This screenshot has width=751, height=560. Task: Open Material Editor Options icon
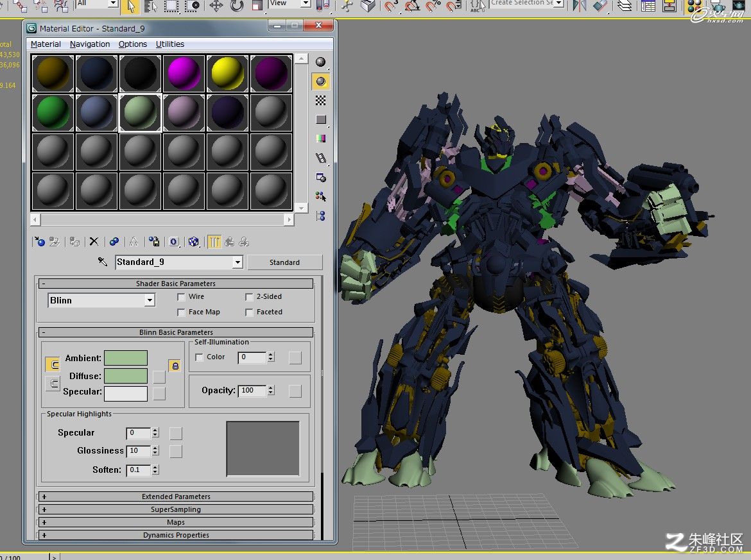coord(321,177)
